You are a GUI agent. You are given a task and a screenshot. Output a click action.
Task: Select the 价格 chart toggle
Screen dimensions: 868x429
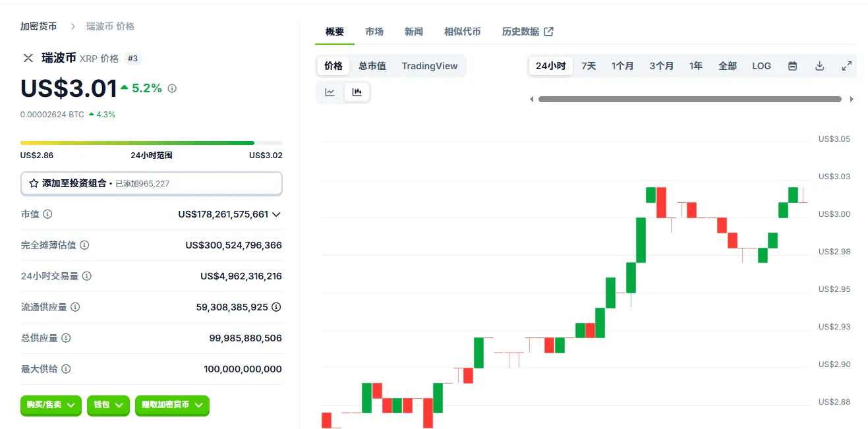pyautogui.click(x=333, y=66)
